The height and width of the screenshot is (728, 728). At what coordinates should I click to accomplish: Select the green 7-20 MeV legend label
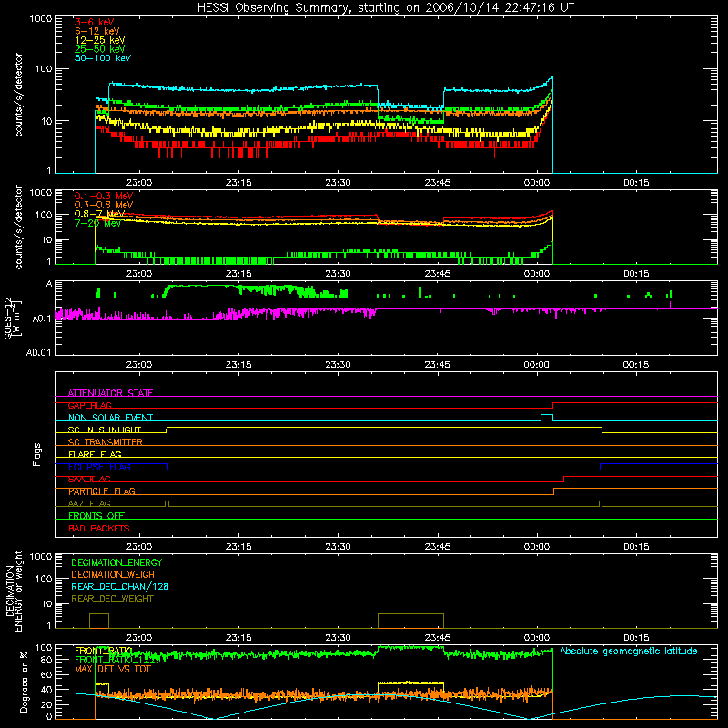(98, 223)
